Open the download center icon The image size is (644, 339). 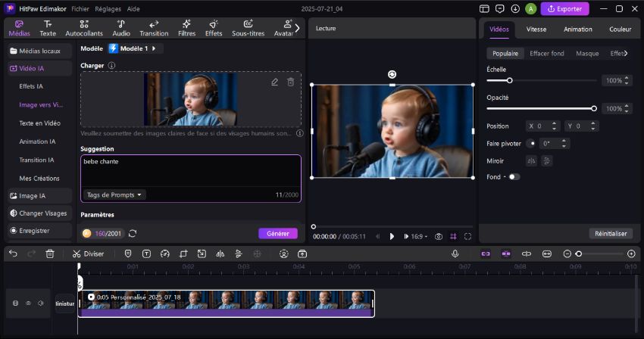(x=515, y=8)
